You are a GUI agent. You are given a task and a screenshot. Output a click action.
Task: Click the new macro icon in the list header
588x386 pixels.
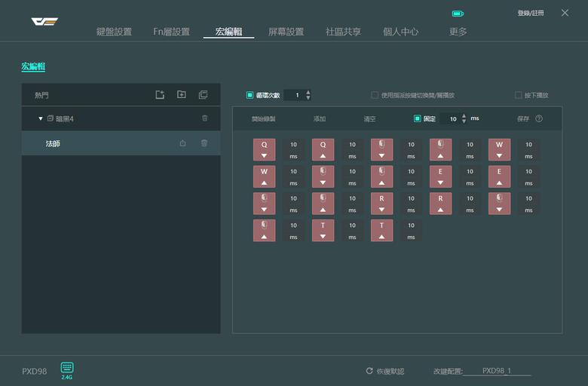click(160, 94)
